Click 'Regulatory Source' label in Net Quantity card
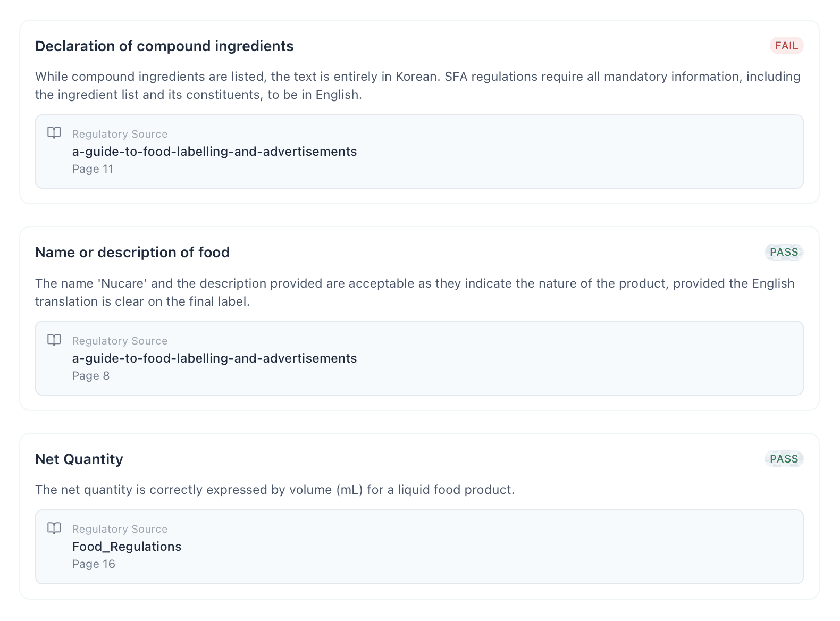The height and width of the screenshot is (621, 840). coord(120,529)
